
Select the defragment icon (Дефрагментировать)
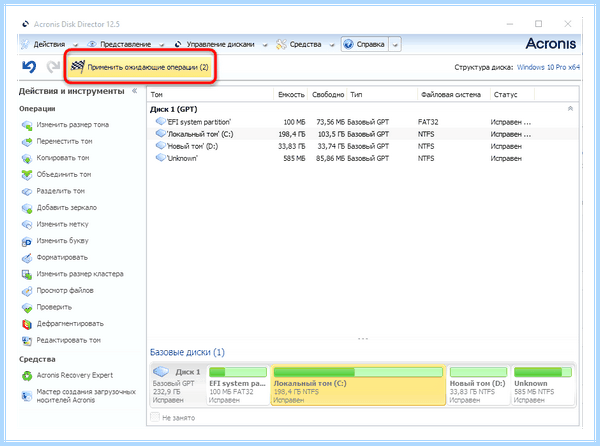pyautogui.click(x=27, y=324)
